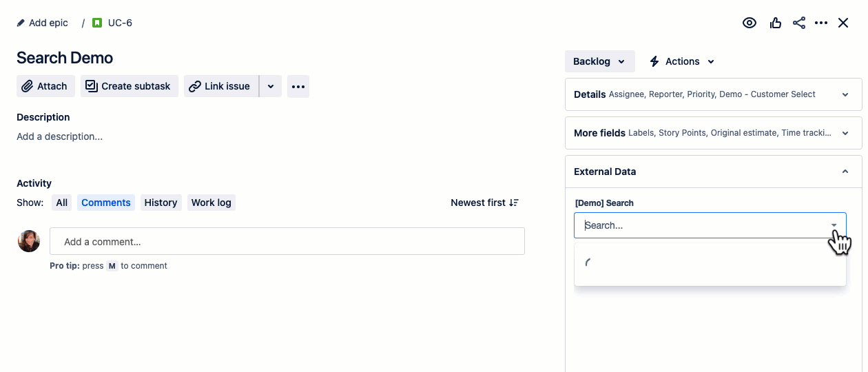Switch to the Work log tab

coord(211,203)
